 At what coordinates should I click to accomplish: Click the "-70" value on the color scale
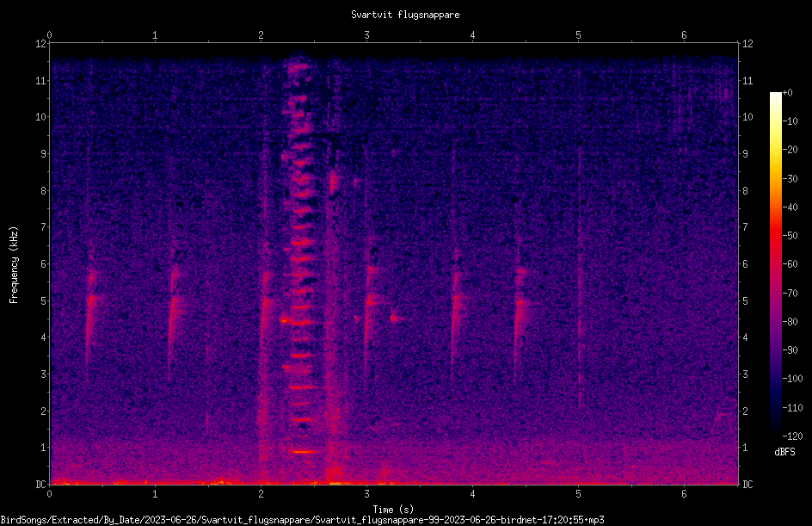click(790, 294)
